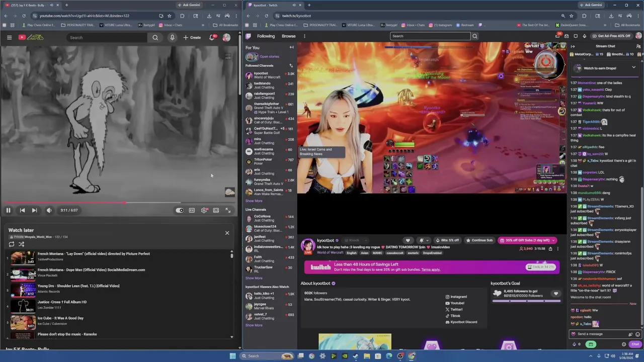The width and height of the screenshot is (644, 362).
Task: Open badblando channel in sidebar
Action: click(x=270, y=85)
